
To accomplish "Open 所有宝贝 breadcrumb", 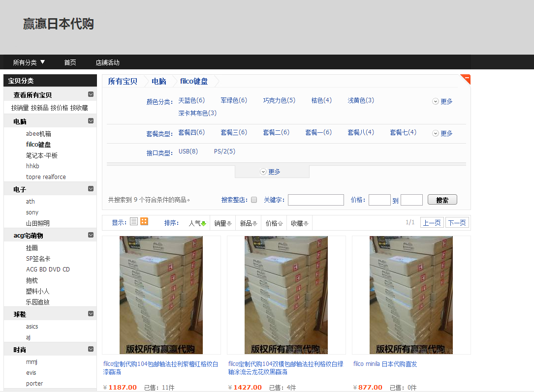I will click(123, 81).
